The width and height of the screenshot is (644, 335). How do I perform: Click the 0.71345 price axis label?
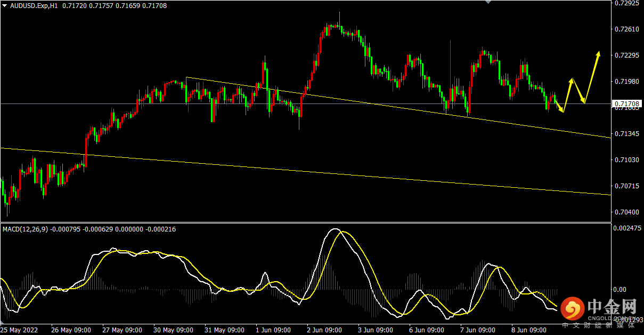click(x=626, y=134)
